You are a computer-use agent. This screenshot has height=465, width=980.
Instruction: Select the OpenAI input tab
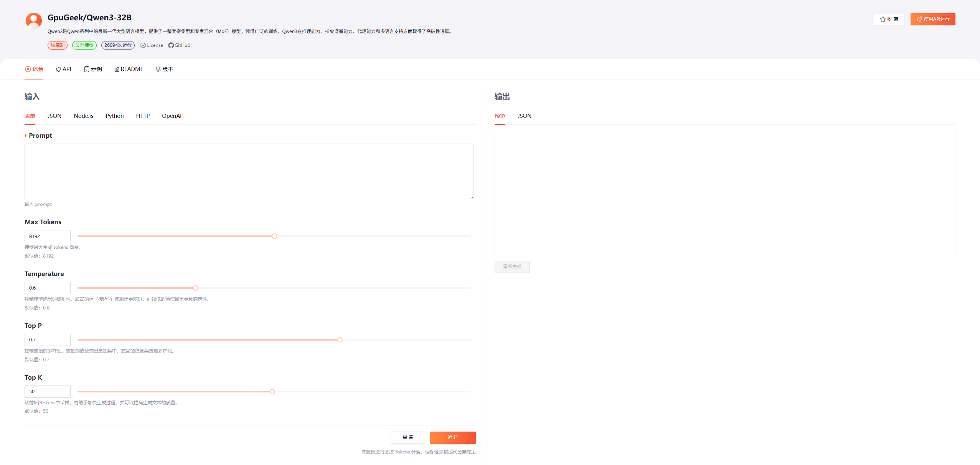(x=172, y=116)
